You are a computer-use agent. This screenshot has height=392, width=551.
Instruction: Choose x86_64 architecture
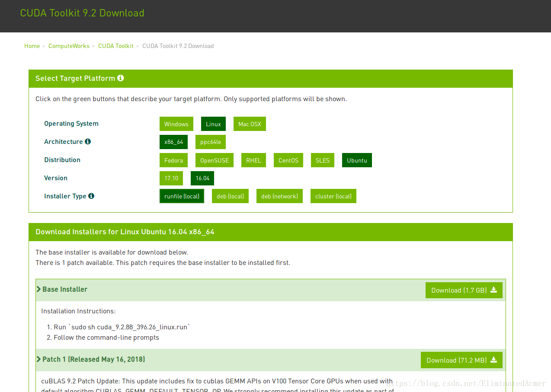pos(173,142)
